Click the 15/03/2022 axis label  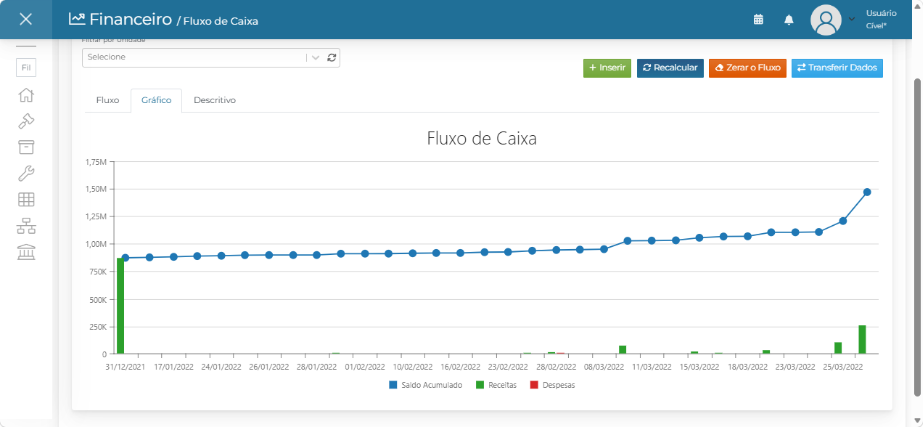coord(699,366)
